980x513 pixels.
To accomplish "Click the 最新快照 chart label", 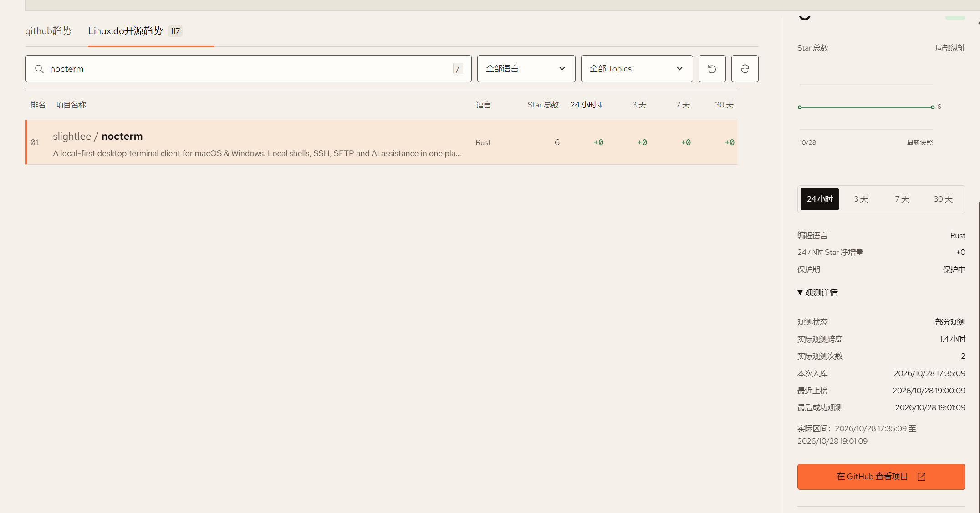I will click(x=919, y=142).
